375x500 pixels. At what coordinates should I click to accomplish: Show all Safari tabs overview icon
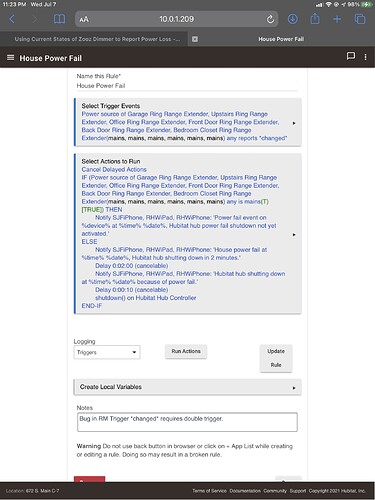coord(360,19)
